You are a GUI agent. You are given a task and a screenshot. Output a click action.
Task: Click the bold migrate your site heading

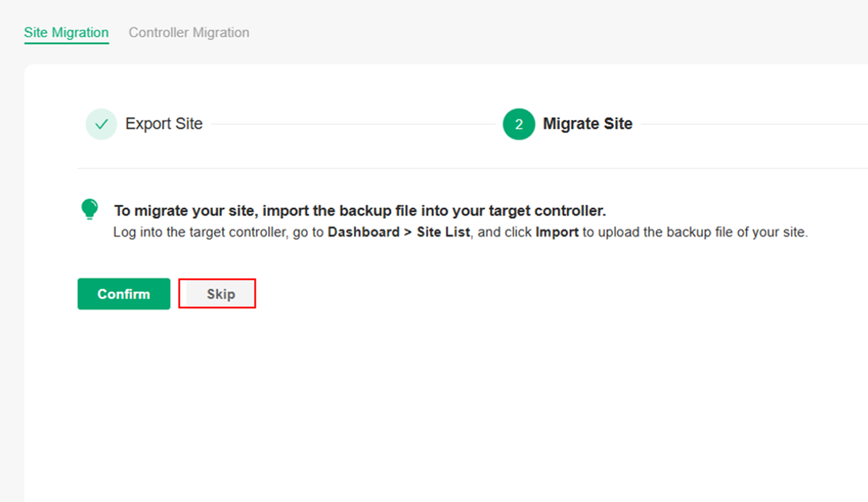click(x=360, y=211)
